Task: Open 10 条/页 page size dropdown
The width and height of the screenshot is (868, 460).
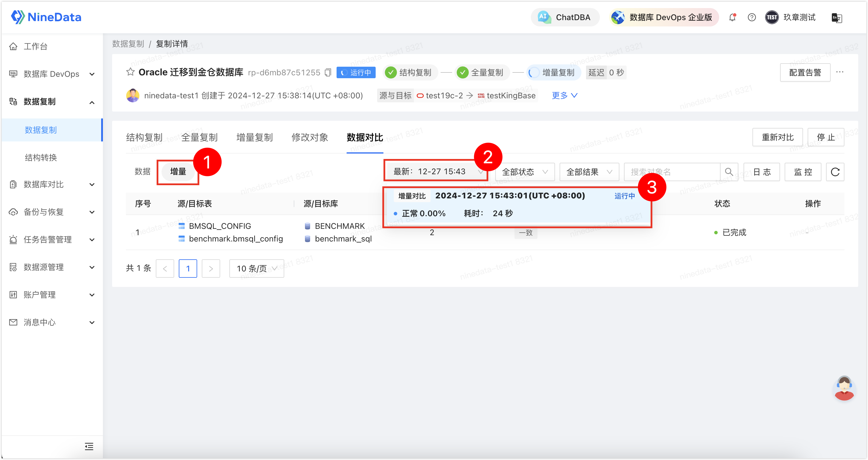Action: click(x=256, y=268)
